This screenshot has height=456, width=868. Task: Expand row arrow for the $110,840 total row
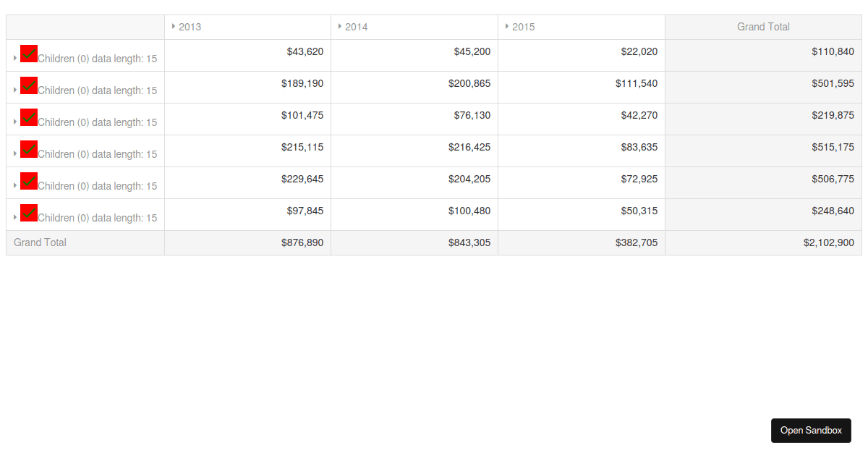pos(15,58)
